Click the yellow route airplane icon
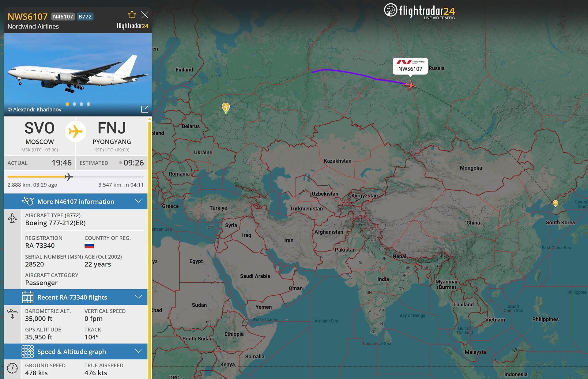Viewport: 588px width, 379px height. pyautogui.click(x=76, y=131)
